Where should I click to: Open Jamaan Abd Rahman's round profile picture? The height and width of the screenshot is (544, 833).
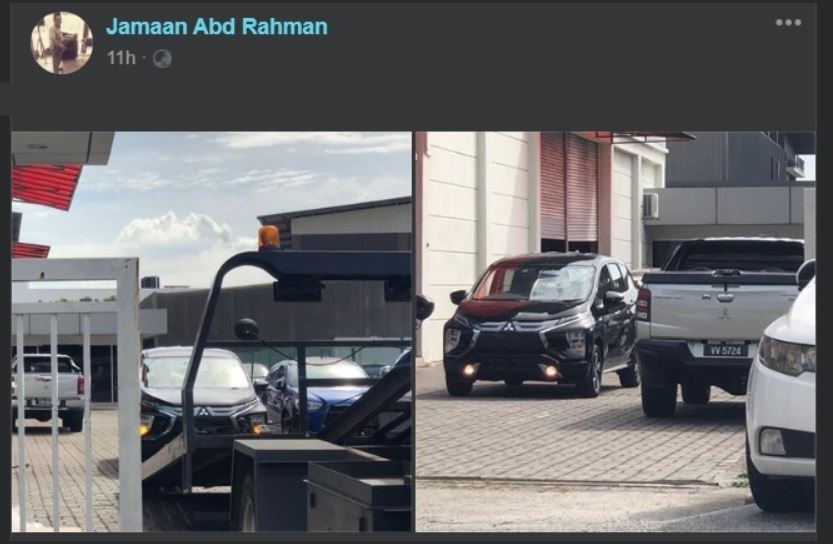(x=62, y=43)
